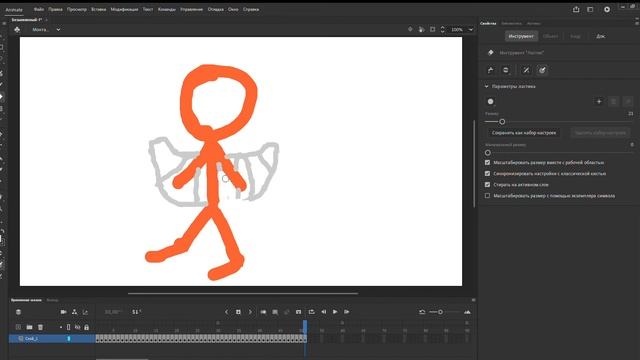The width and height of the screenshot is (640, 360).
Task: Click the reset timeline zoom icon
Action: tap(422, 312)
